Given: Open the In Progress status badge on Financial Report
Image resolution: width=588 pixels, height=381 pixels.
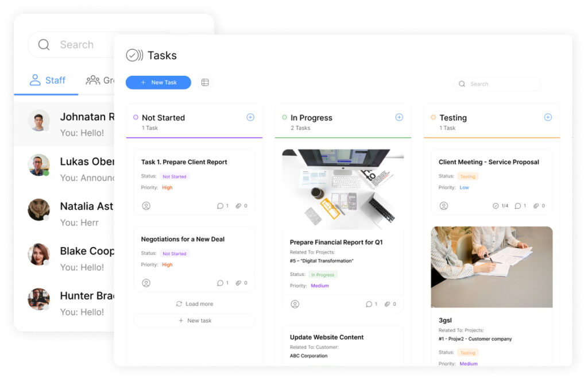Looking at the screenshot, I should 323,275.
